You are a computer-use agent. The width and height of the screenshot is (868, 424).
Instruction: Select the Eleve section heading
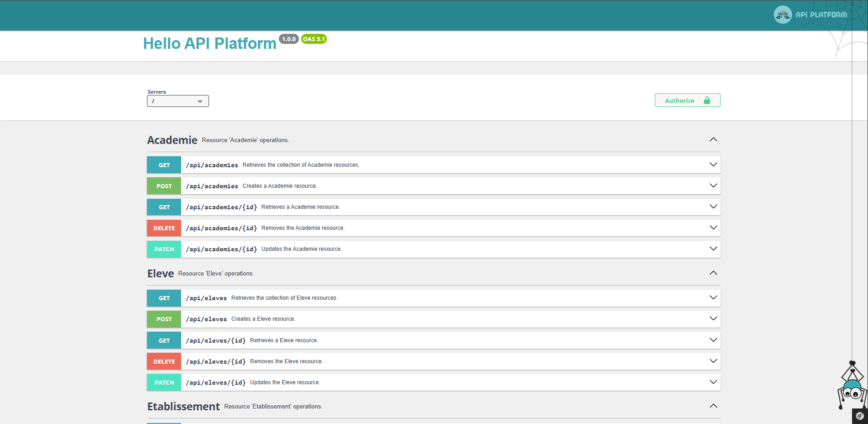click(x=160, y=273)
